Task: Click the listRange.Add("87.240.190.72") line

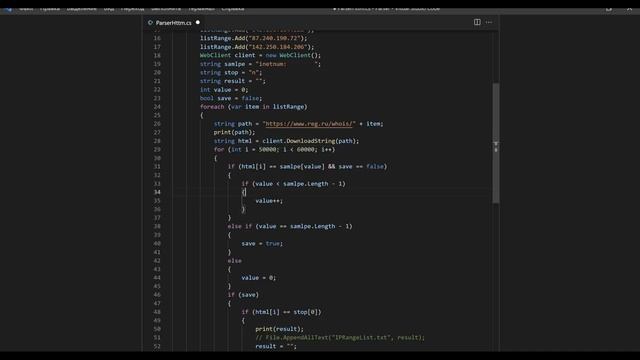Action: 253,38
